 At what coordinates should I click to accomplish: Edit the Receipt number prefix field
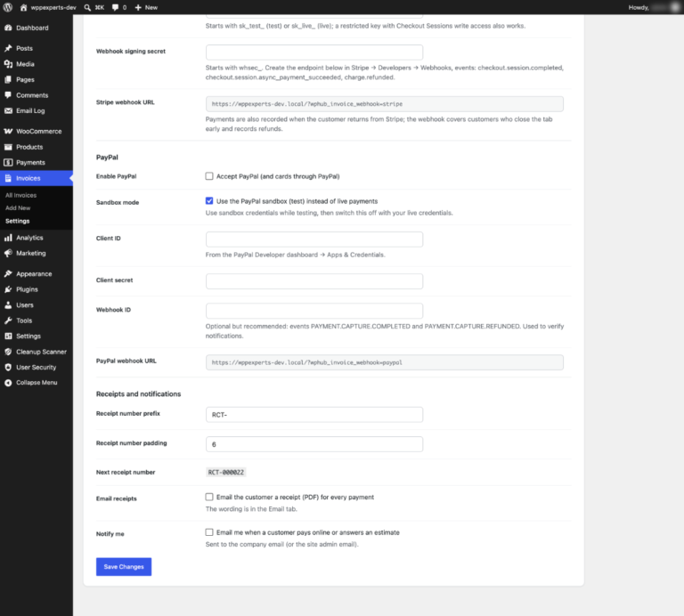coord(314,415)
